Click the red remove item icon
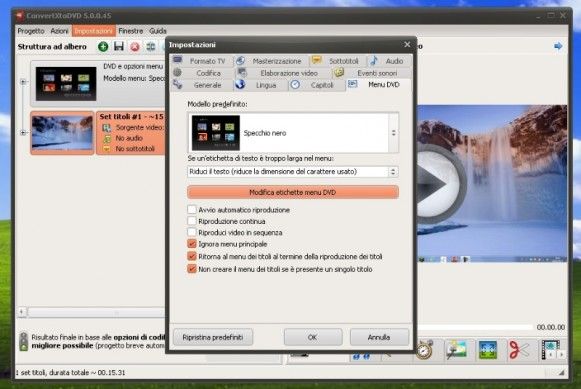 click(135, 47)
